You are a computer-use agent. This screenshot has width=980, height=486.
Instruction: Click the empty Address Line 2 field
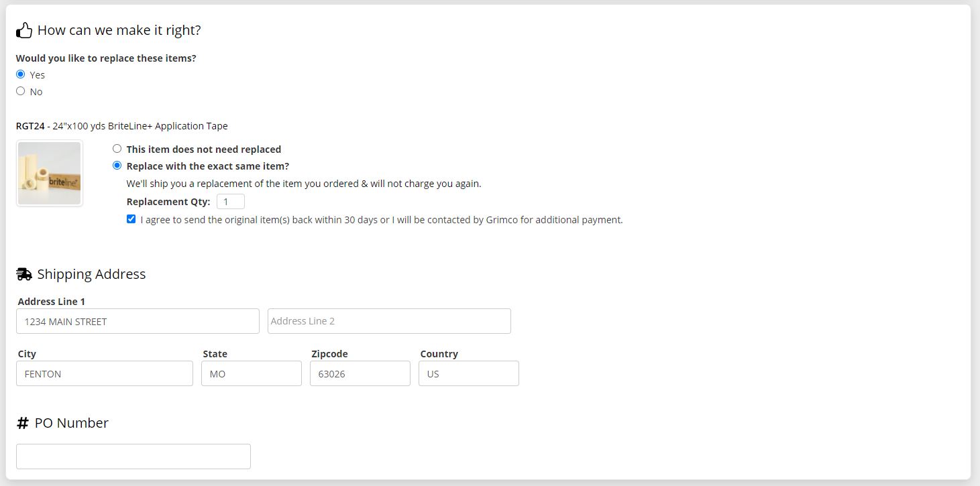(389, 321)
